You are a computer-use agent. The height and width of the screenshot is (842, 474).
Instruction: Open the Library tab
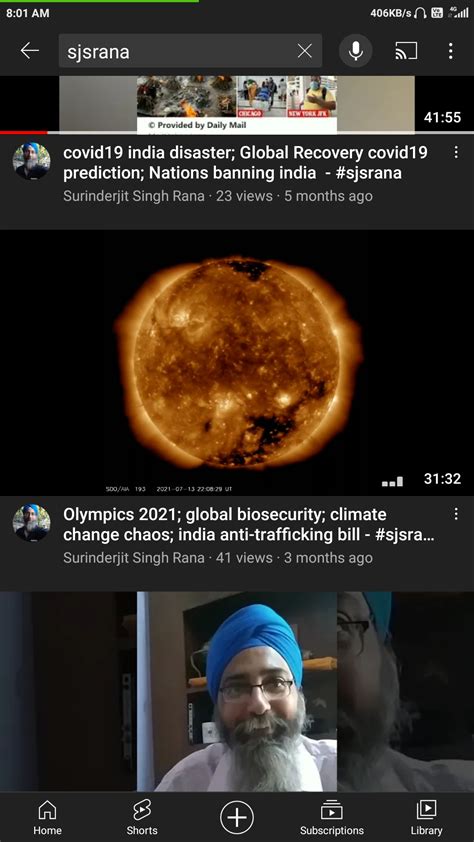click(426, 817)
